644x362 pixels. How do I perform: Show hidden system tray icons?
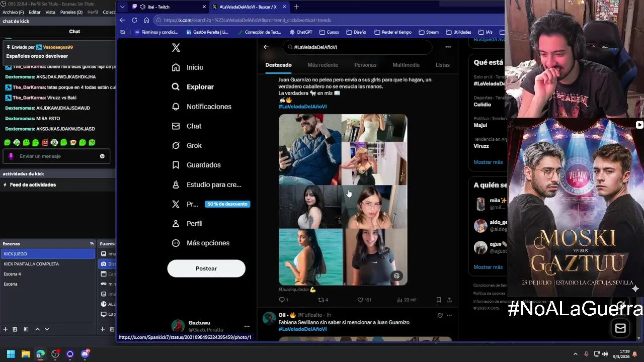pos(575,354)
